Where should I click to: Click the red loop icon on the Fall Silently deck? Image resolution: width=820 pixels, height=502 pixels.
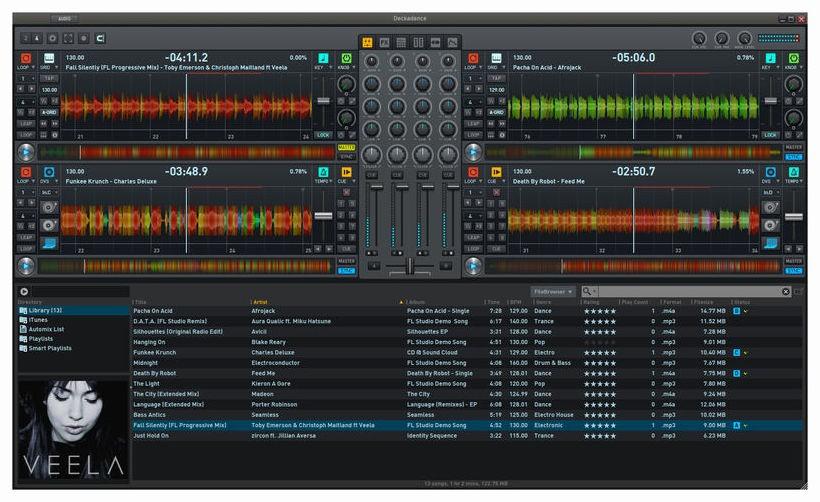25,58
